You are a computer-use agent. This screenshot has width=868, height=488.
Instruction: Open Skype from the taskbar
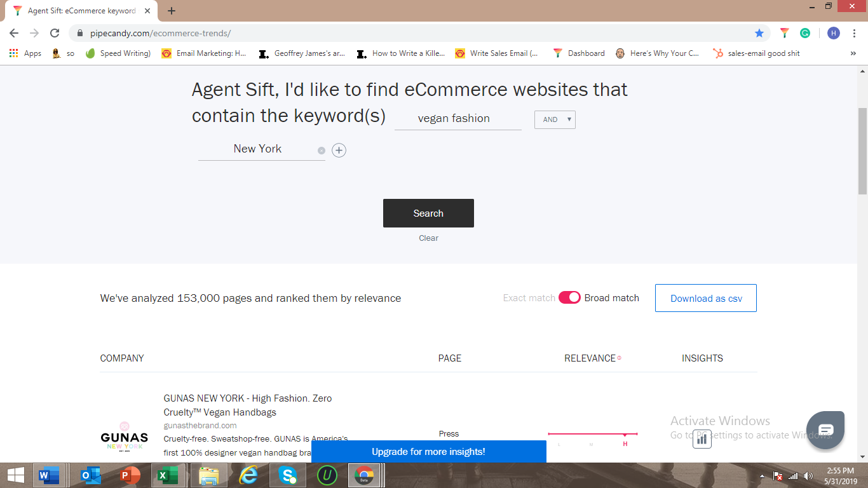click(x=288, y=475)
